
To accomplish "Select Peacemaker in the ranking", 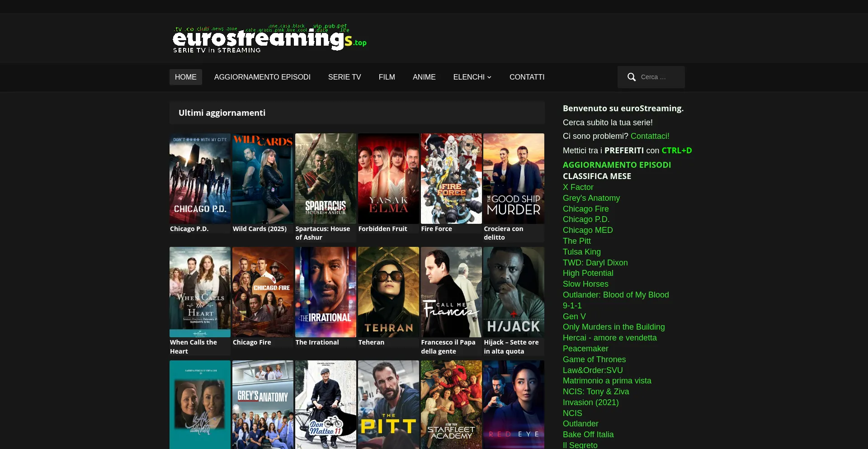I will point(585,349).
